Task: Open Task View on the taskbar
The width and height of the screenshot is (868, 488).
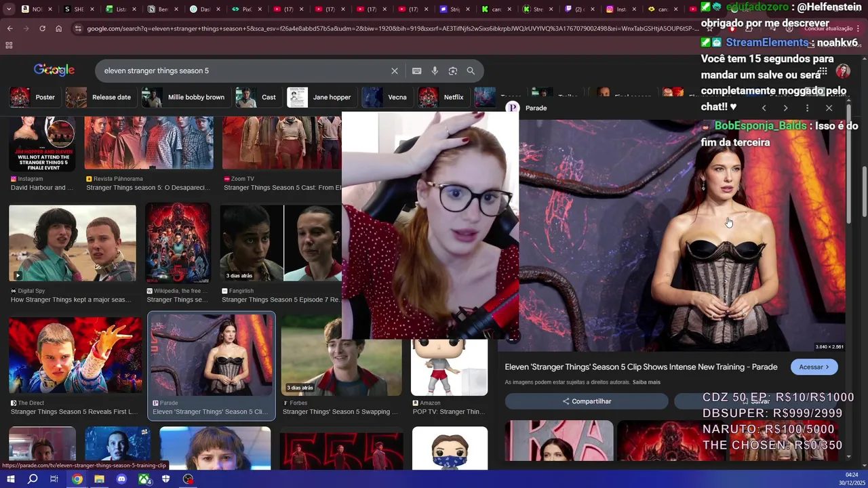Action: coord(54,479)
